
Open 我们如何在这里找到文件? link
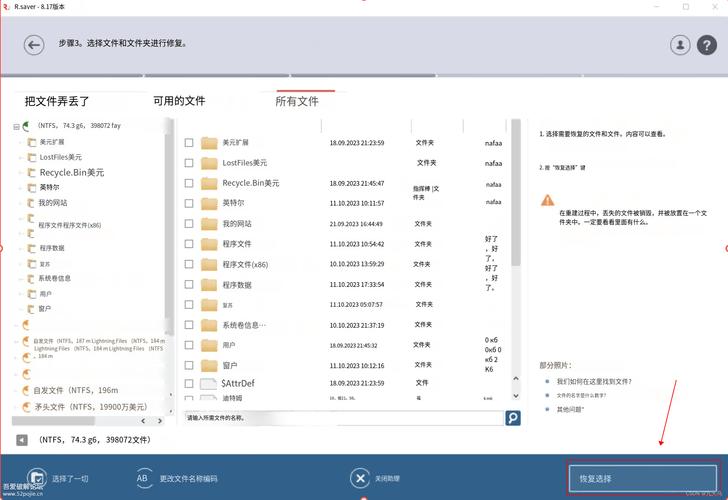pos(594,382)
